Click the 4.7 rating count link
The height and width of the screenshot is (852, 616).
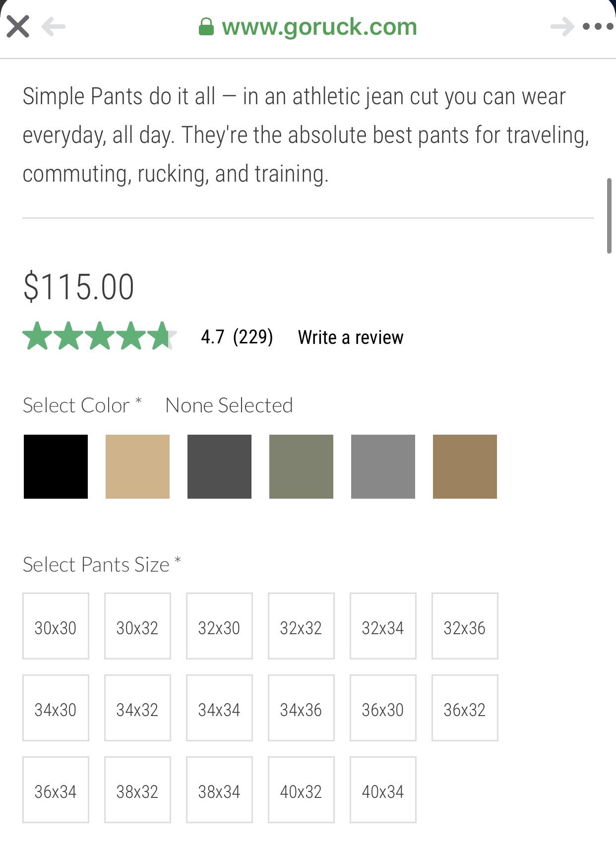coord(237,337)
